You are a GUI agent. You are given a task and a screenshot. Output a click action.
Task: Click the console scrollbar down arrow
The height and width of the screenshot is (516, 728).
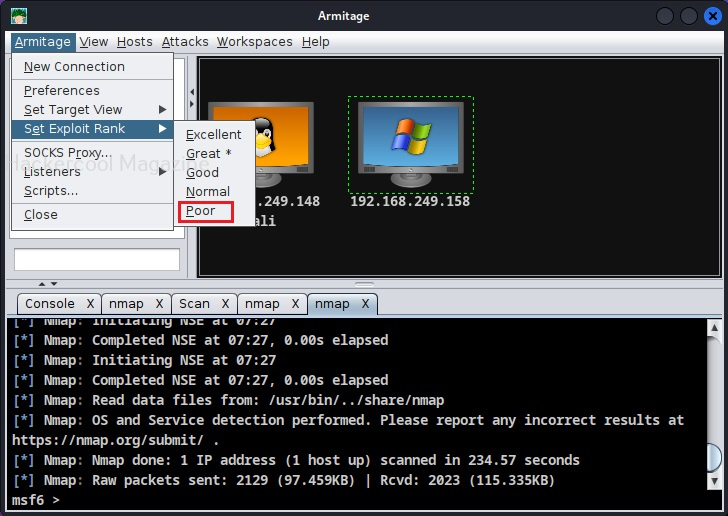coord(715,481)
